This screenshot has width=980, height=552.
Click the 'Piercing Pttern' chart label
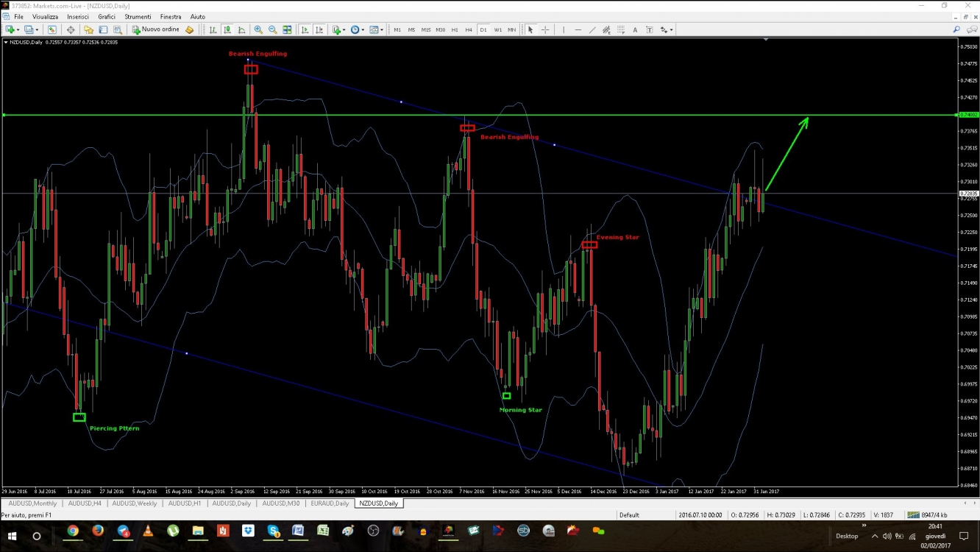click(114, 428)
